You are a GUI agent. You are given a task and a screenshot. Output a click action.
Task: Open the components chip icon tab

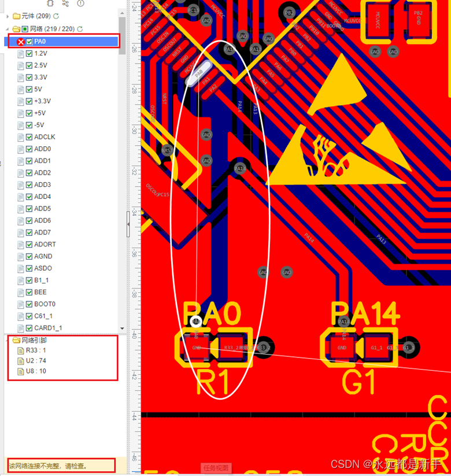tap(50, 3)
